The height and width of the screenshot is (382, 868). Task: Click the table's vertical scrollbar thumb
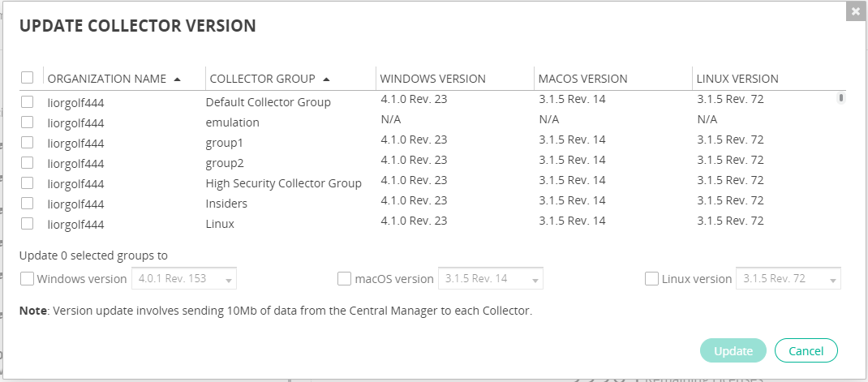[841, 98]
